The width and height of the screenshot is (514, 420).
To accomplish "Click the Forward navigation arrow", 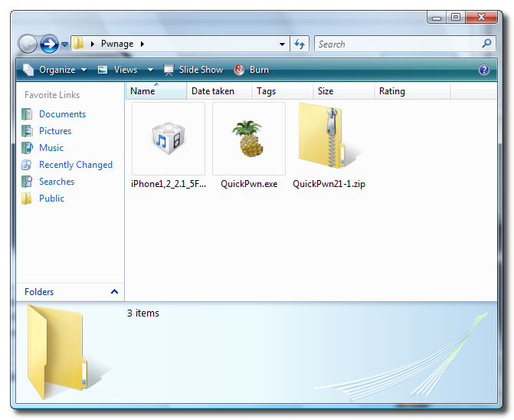I will point(49,44).
